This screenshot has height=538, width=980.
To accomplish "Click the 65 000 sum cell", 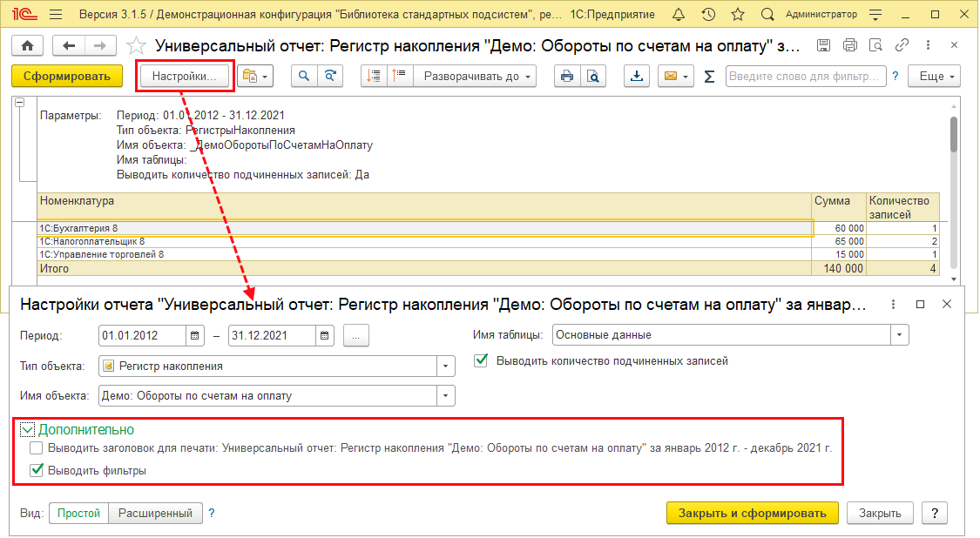I will pyautogui.click(x=838, y=241).
